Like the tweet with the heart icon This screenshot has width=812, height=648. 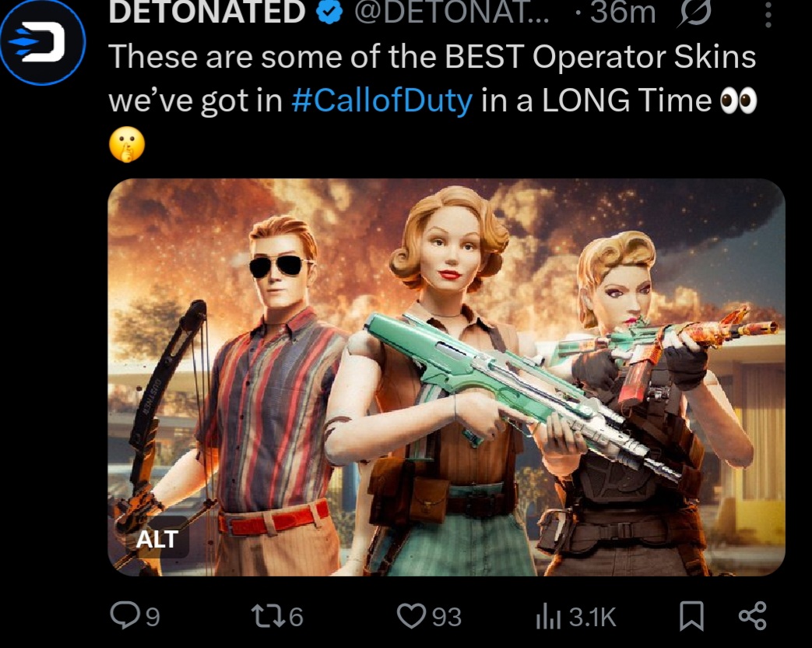tap(412, 616)
